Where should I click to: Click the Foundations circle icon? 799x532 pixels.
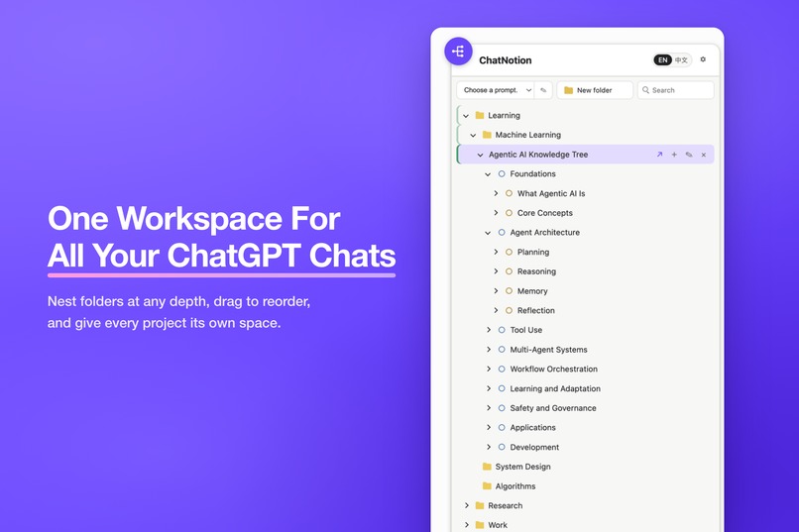[502, 173]
